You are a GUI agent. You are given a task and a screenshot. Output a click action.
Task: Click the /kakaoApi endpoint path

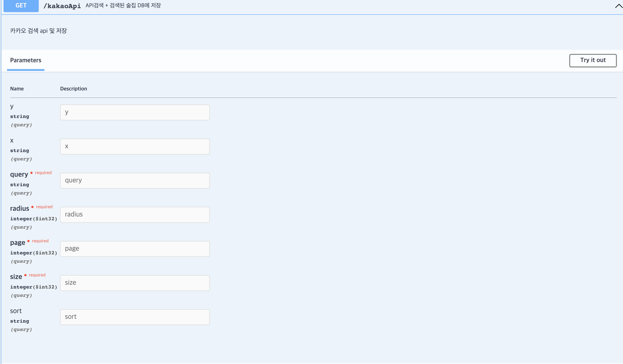[x=62, y=6]
